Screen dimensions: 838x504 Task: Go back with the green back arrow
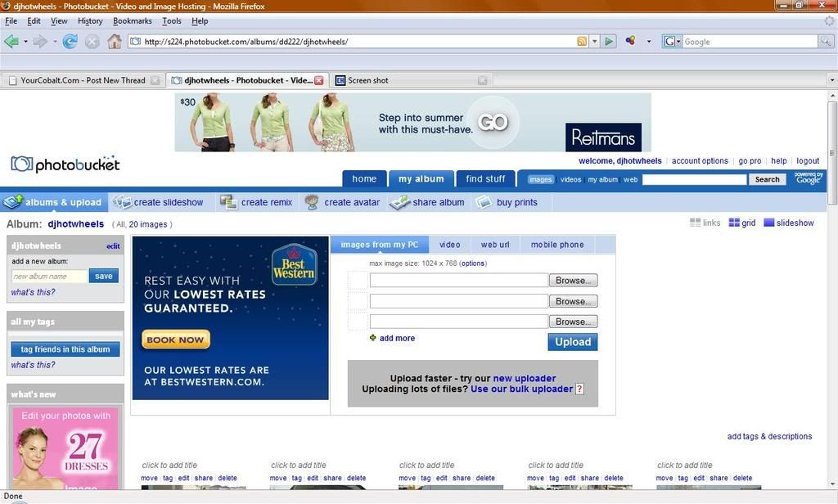[11, 41]
